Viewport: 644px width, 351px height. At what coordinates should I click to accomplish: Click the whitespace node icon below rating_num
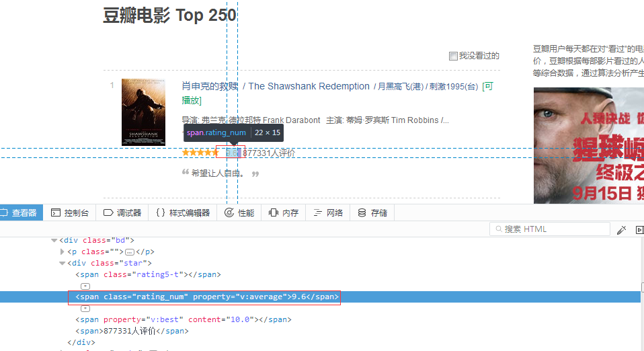(x=85, y=309)
